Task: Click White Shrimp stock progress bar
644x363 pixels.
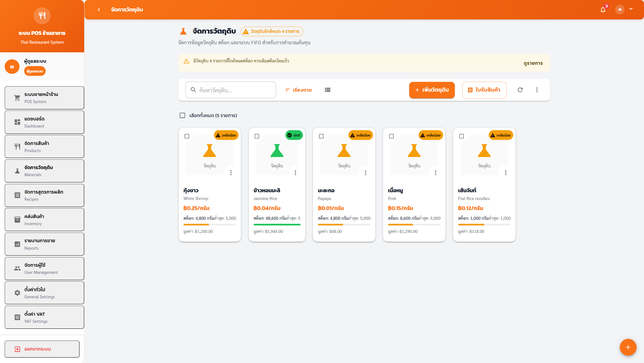Action: click(x=210, y=224)
